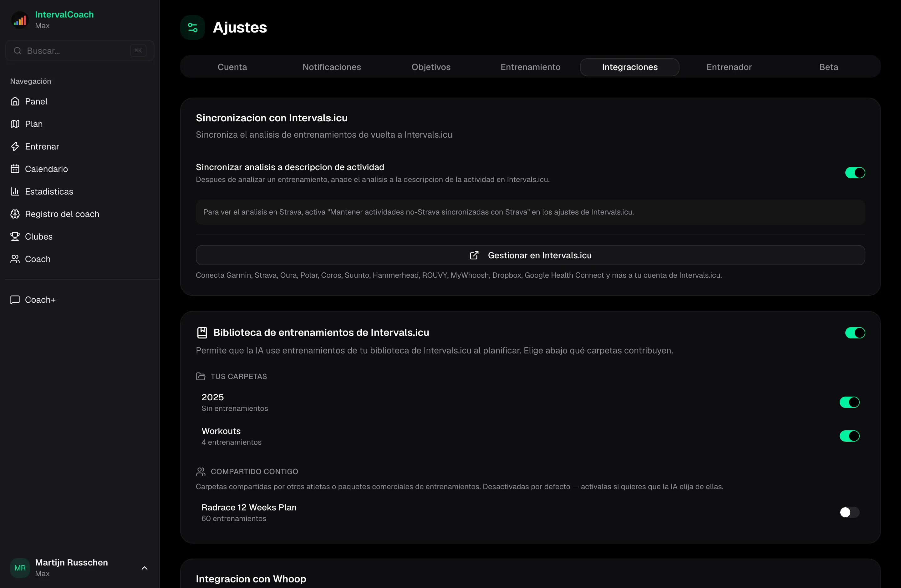
Task: Click the Martijn Russchen profile name
Action: click(72, 562)
